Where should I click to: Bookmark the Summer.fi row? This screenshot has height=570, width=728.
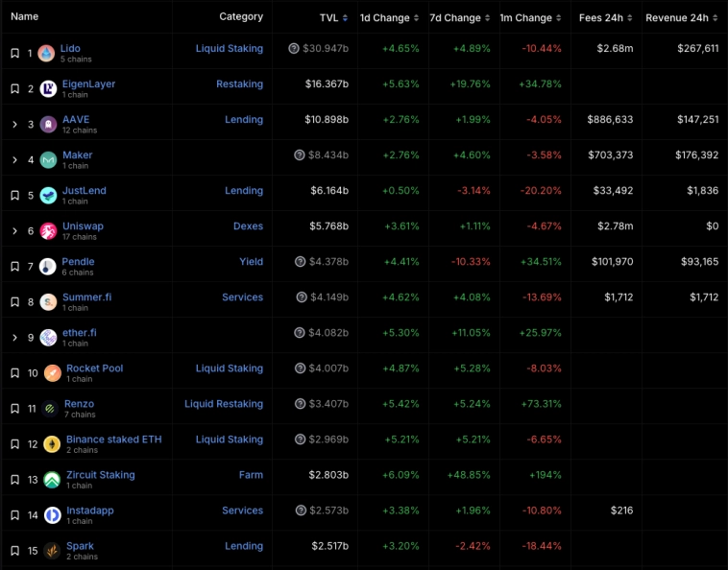[14, 302]
